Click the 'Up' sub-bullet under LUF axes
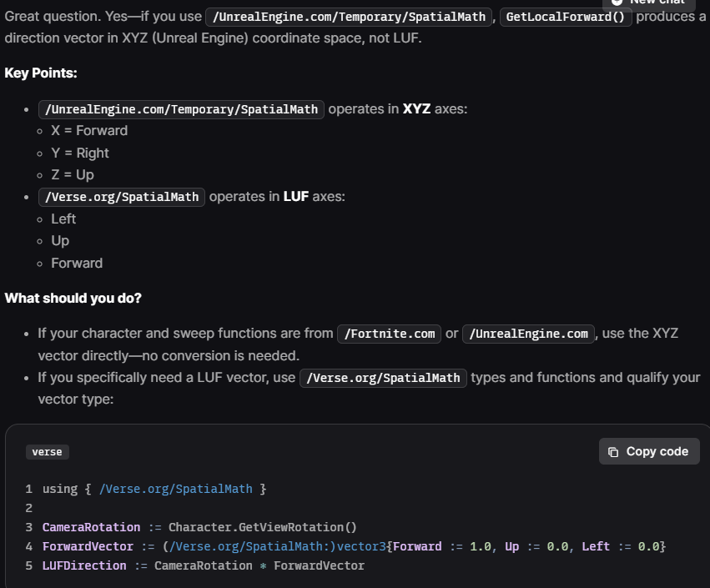 (x=60, y=241)
